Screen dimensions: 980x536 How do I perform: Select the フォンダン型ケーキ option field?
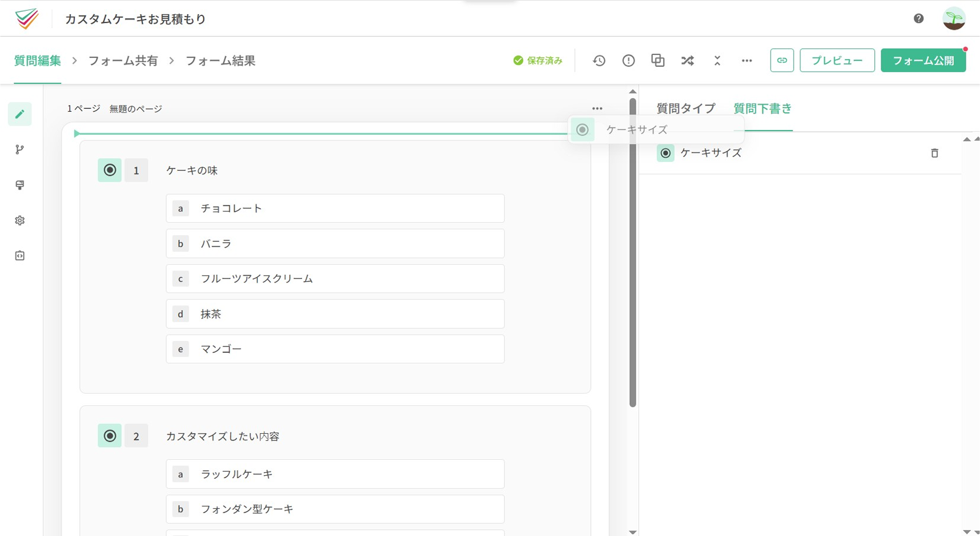pos(335,509)
